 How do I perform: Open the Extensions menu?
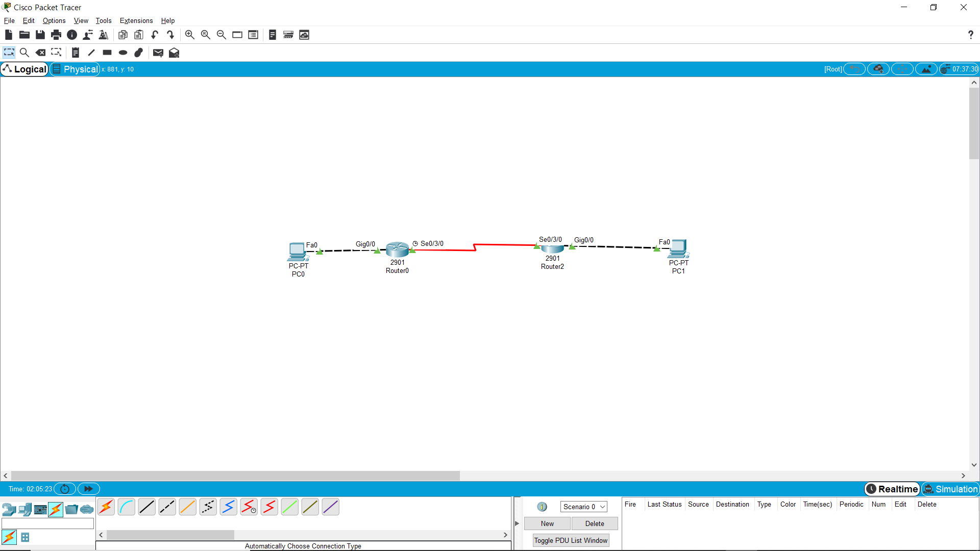[x=136, y=20]
